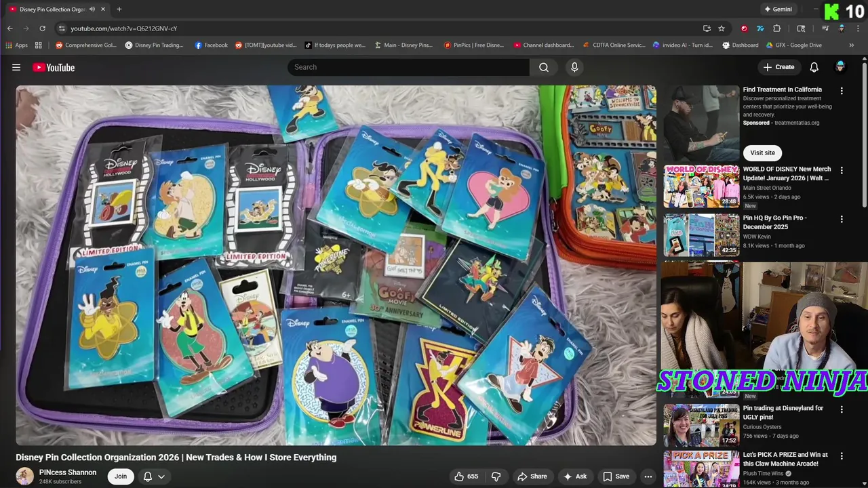Viewport: 868px width, 488px height.
Task: Click the browser address bar URL
Action: (x=123, y=28)
